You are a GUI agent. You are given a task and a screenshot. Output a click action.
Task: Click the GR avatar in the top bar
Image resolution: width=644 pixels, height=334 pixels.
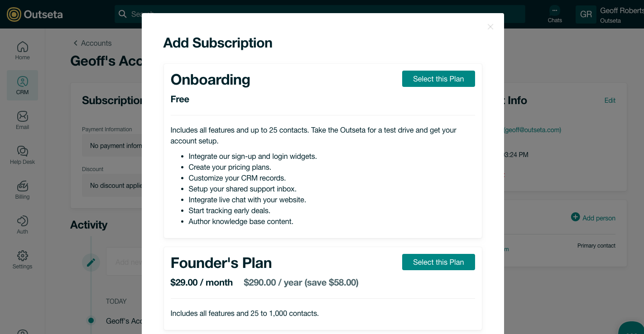pos(586,14)
